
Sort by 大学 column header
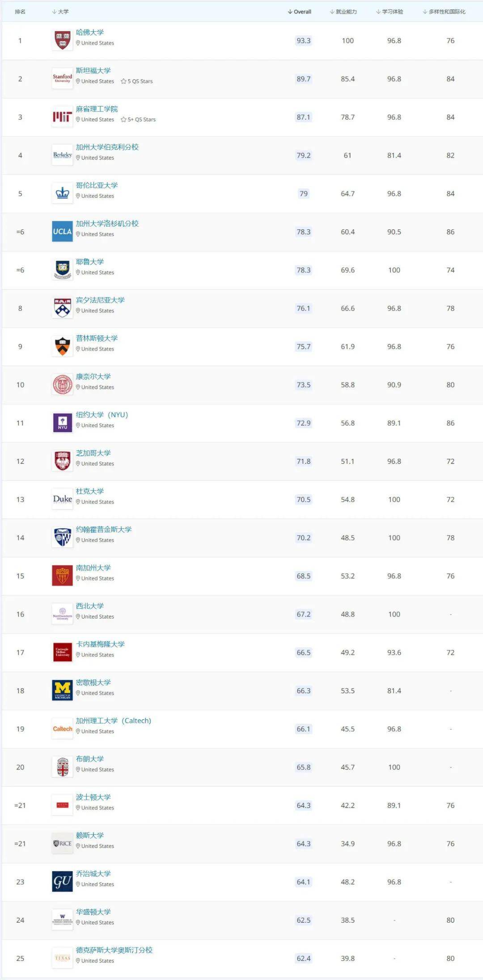(x=60, y=12)
